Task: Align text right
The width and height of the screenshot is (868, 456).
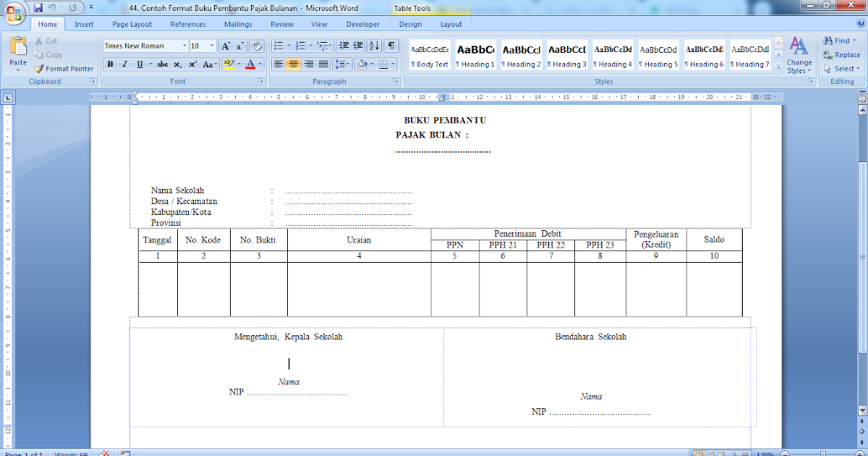Action: click(309, 64)
